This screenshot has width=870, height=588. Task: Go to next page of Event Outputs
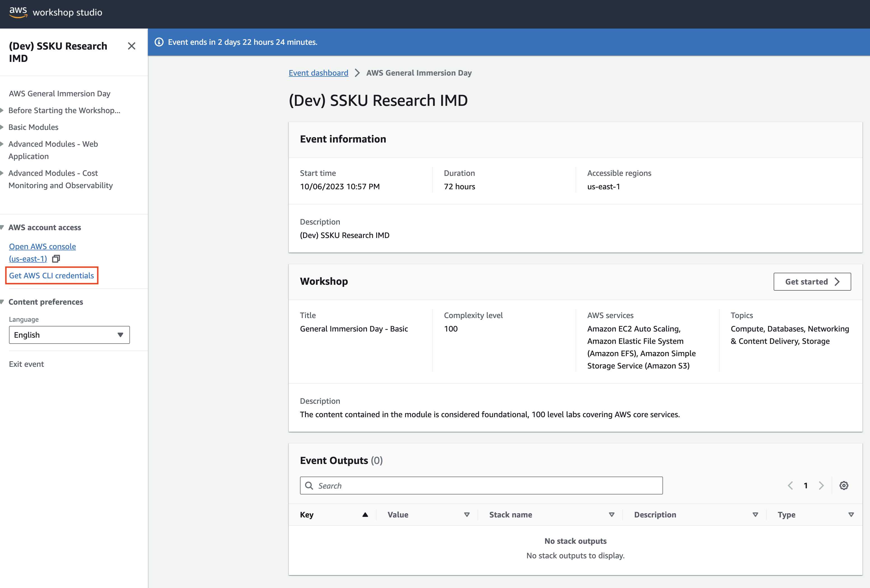(821, 486)
